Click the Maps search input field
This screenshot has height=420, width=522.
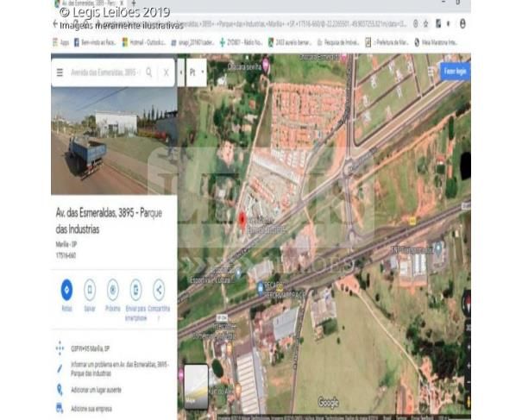click(x=105, y=72)
